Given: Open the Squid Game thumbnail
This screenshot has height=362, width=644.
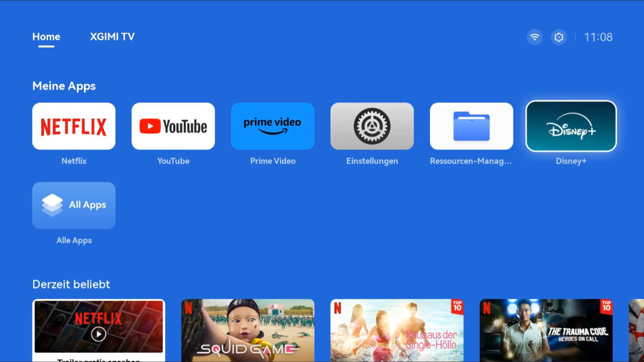Looking at the screenshot, I should click(248, 330).
